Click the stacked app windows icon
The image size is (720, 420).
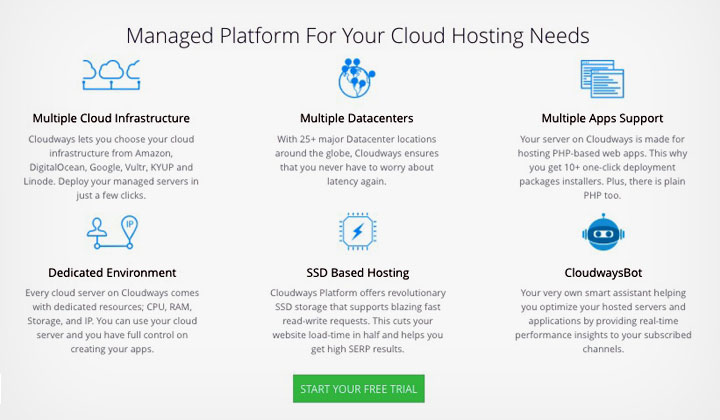[602, 78]
